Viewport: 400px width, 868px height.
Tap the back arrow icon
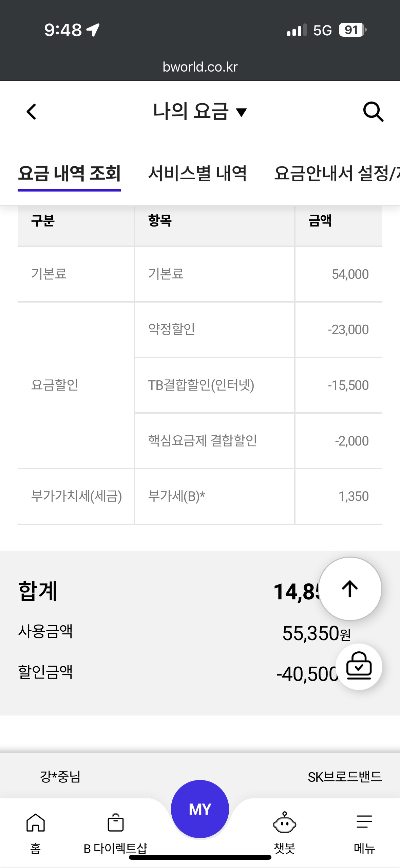(x=32, y=112)
